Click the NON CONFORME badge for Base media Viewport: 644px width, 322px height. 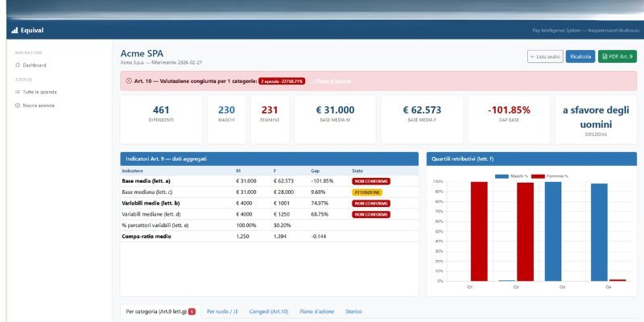click(371, 181)
